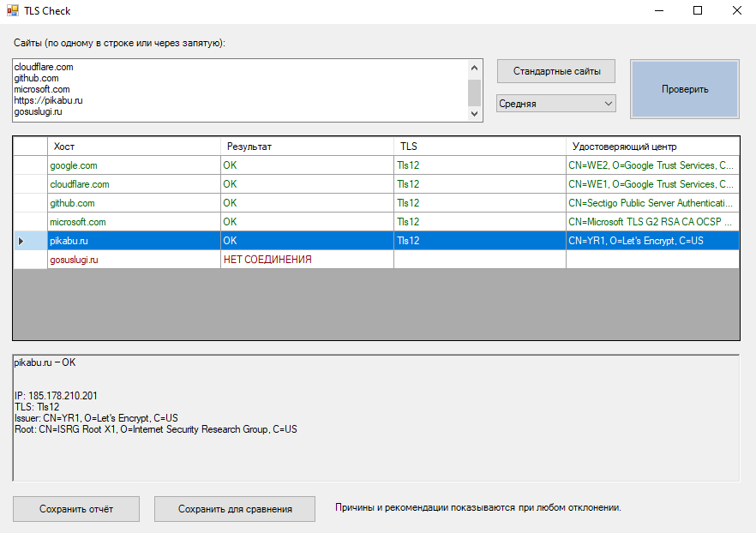Screen dimensions: 756x533
Task: Click the TLS Check app icon in title bar
Action: coord(13,10)
